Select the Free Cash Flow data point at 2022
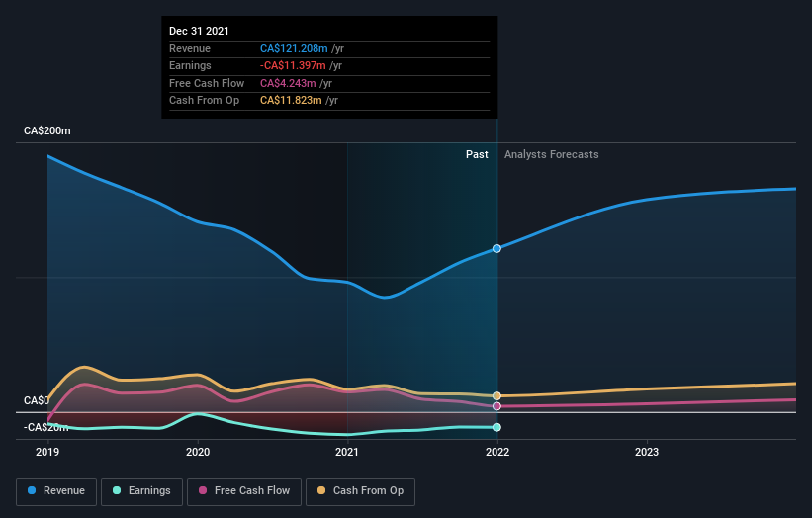This screenshot has width=812, height=518. tap(496, 406)
